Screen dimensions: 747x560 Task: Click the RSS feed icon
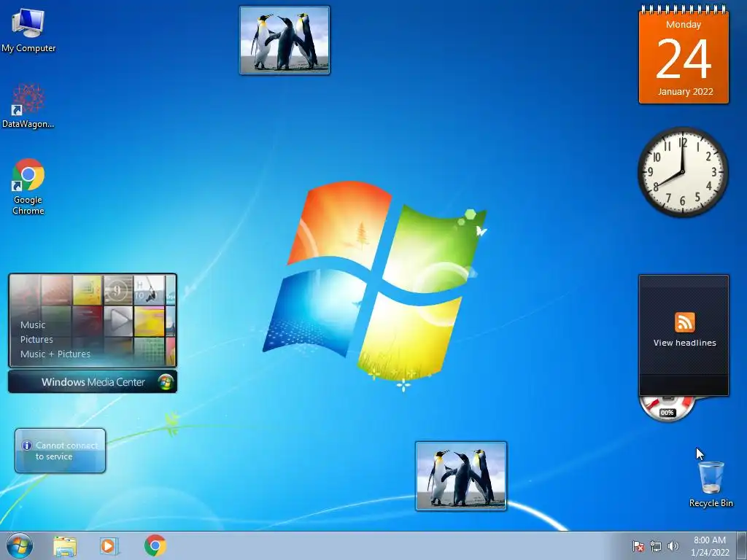pyautogui.click(x=684, y=322)
